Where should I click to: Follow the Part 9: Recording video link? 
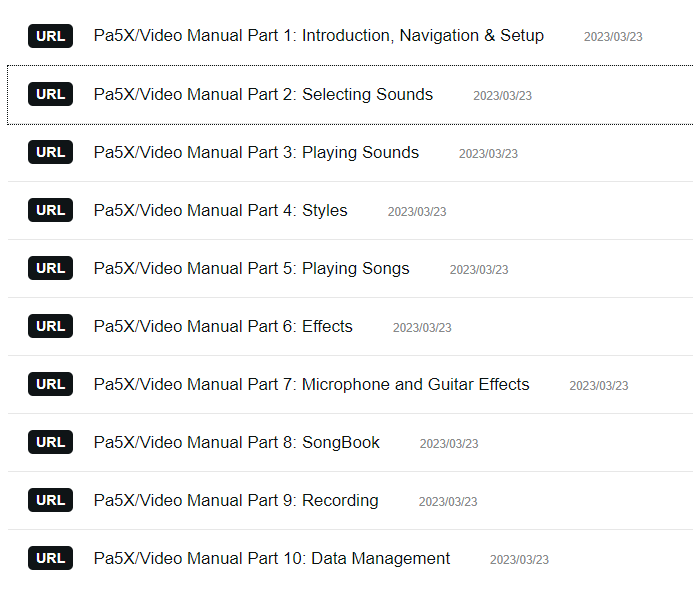(236, 500)
